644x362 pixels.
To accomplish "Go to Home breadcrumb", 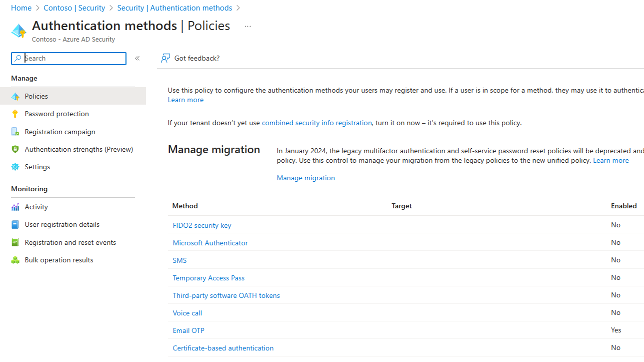I will click(21, 8).
